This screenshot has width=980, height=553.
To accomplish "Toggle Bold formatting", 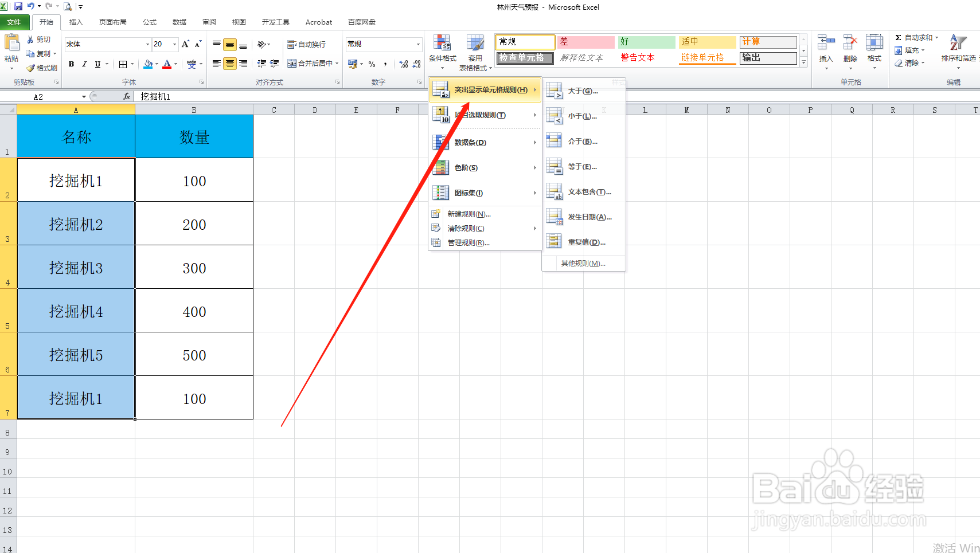I will pos(71,64).
